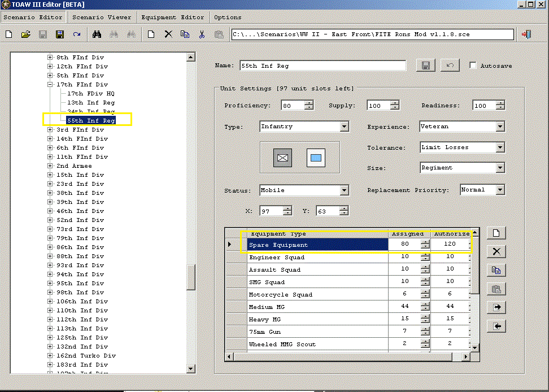
Task: Click the save-as floppy icon with arrow
Action: [60, 34]
